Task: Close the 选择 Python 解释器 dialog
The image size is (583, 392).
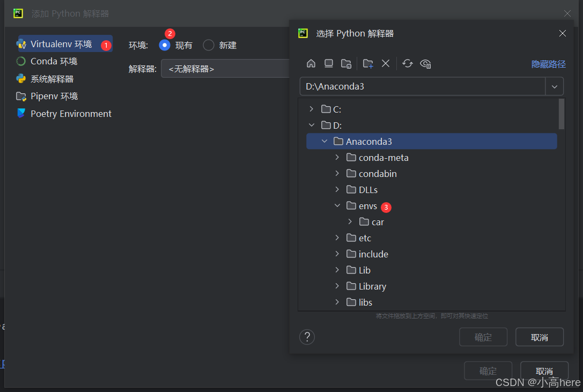Action: coord(563,33)
